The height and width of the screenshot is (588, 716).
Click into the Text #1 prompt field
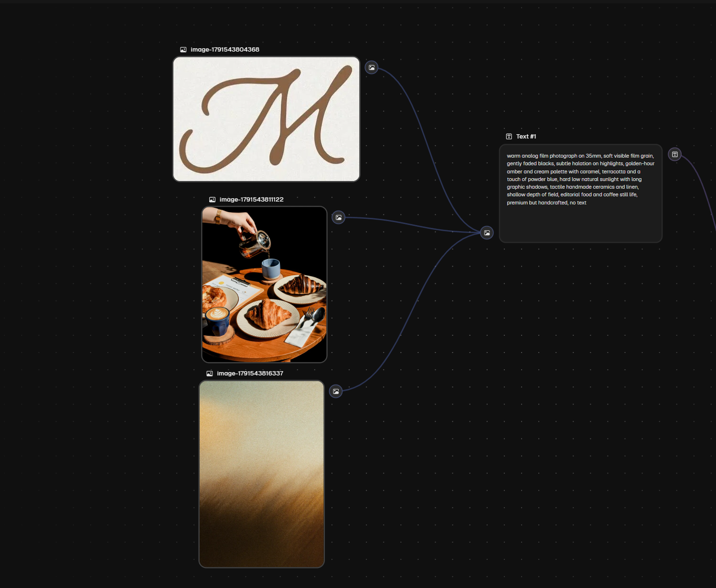(x=581, y=193)
